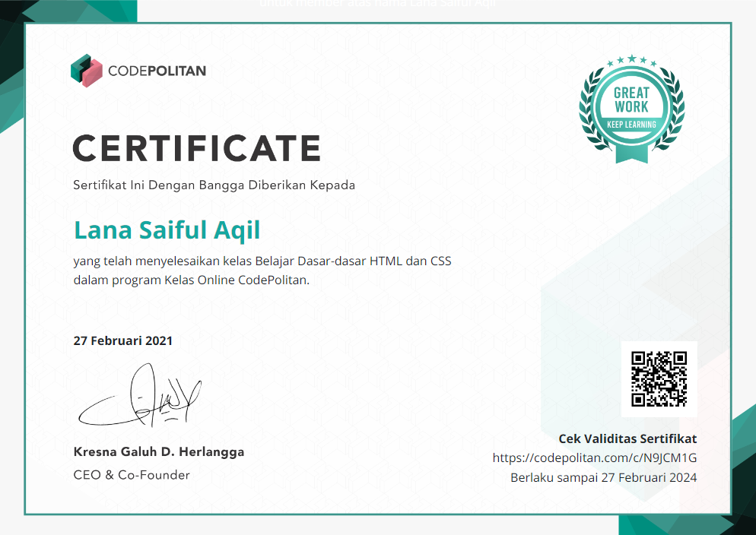Click the Sertifikat Ini Dengan Bangga line
Screen dimensions: 756x535
click(214, 185)
